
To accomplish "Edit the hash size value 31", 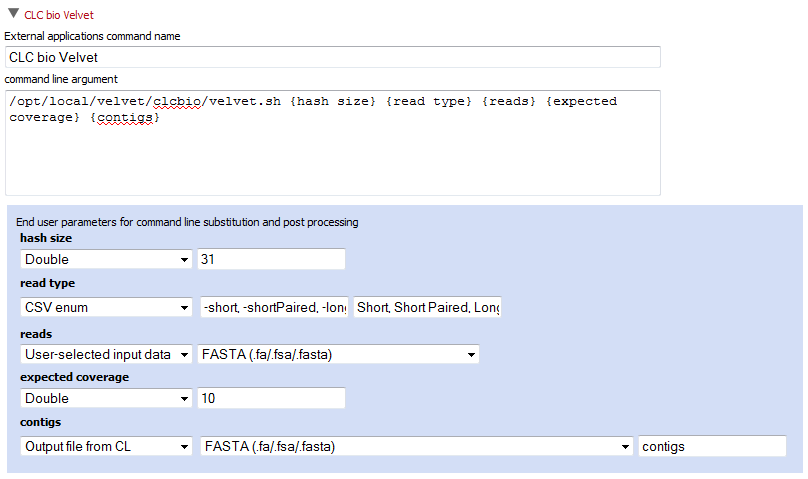I will (271, 259).
